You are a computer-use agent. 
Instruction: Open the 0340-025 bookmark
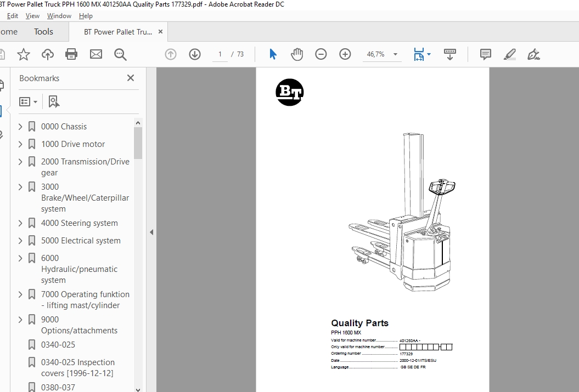click(x=58, y=345)
